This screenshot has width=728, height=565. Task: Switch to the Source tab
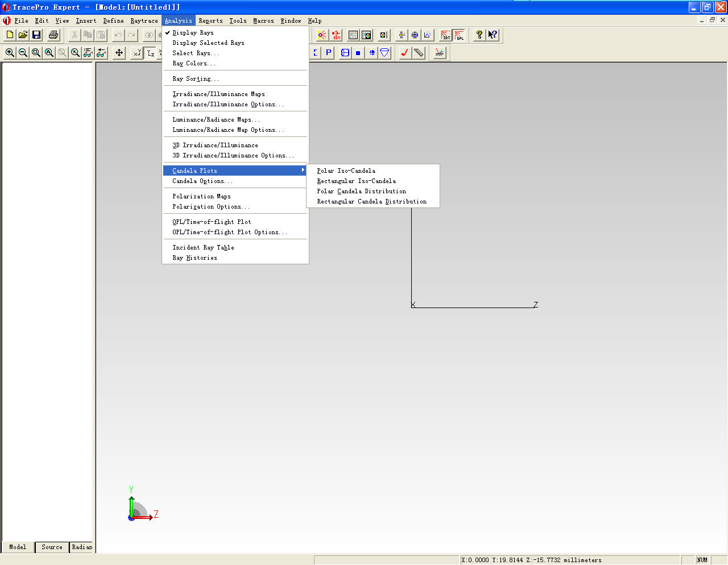tap(52, 547)
